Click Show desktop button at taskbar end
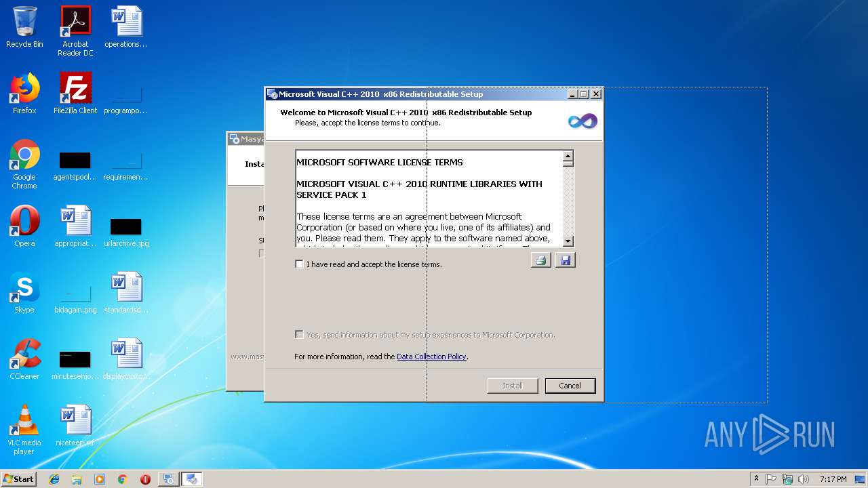This screenshot has width=868, height=488. [861, 479]
